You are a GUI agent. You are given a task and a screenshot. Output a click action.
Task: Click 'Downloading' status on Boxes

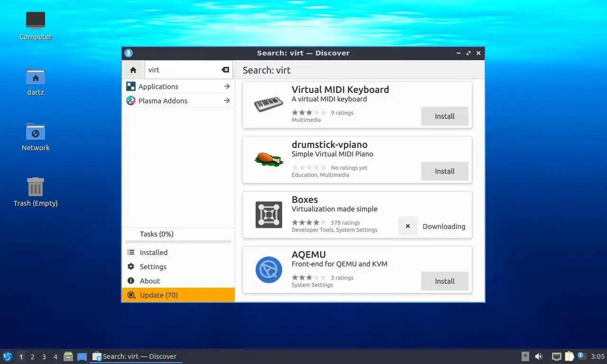coord(444,227)
